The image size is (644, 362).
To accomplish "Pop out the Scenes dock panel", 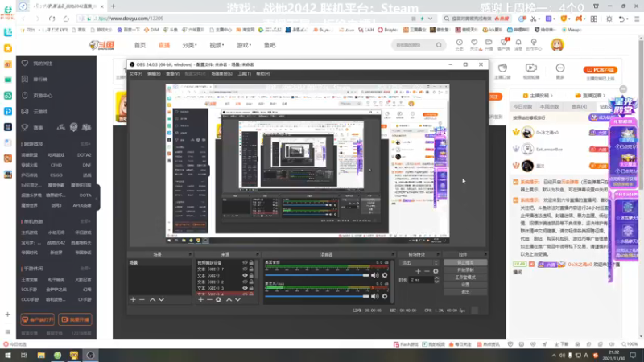I will pos(190,254).
